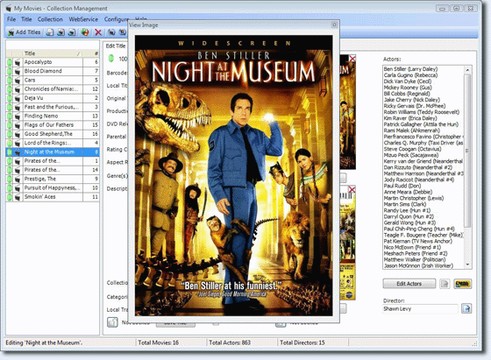This screenshot has height=360, width=491.
Task: Select Blood Diamond in the title list
Action: 53,71
